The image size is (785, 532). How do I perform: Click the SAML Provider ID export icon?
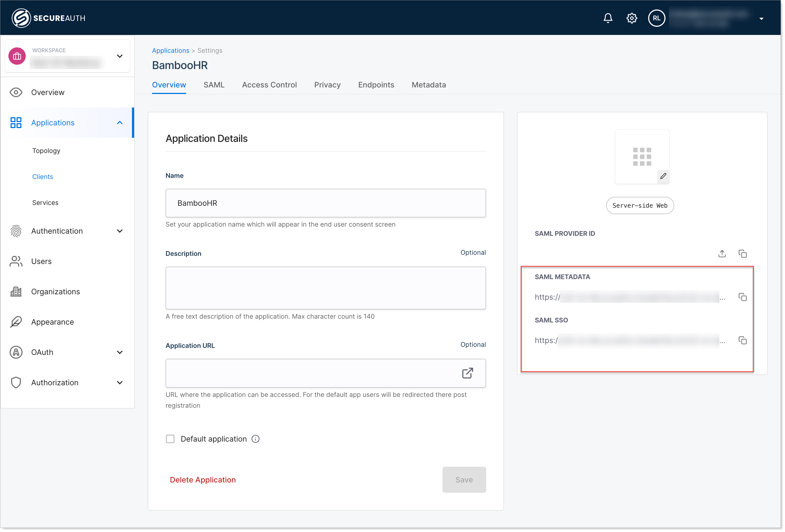click(722, 254)
